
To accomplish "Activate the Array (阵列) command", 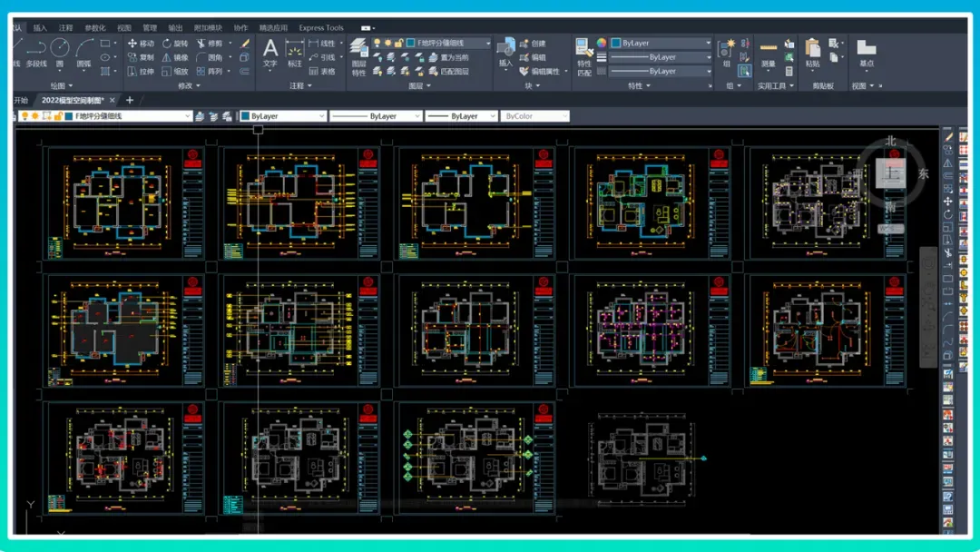I will (x=210, y=72).
